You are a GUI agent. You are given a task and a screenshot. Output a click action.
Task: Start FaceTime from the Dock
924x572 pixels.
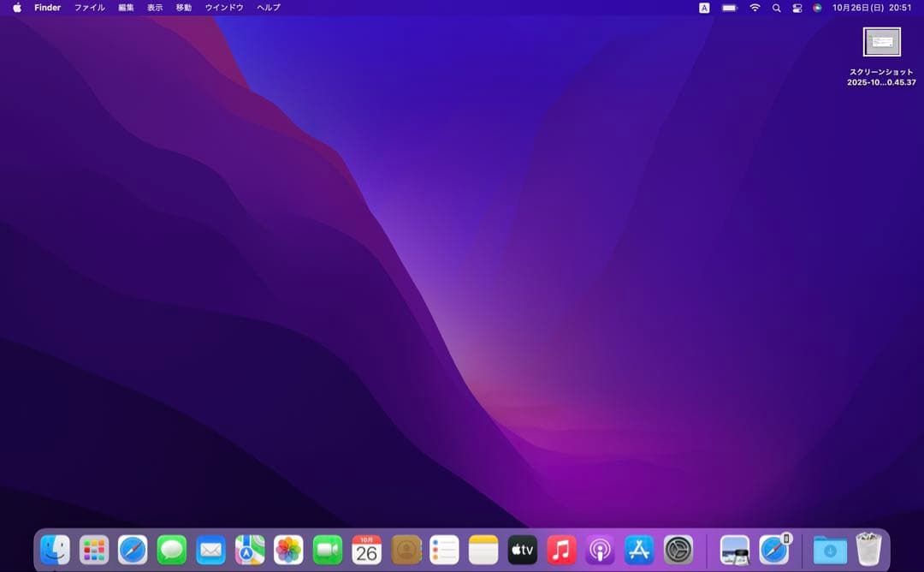pos(326,549)
